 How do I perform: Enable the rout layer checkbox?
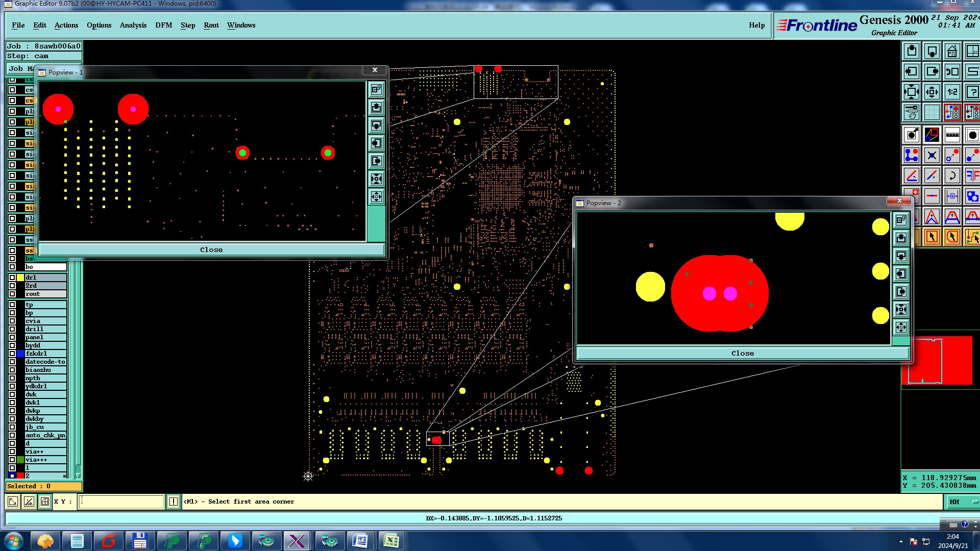(12, 294)
